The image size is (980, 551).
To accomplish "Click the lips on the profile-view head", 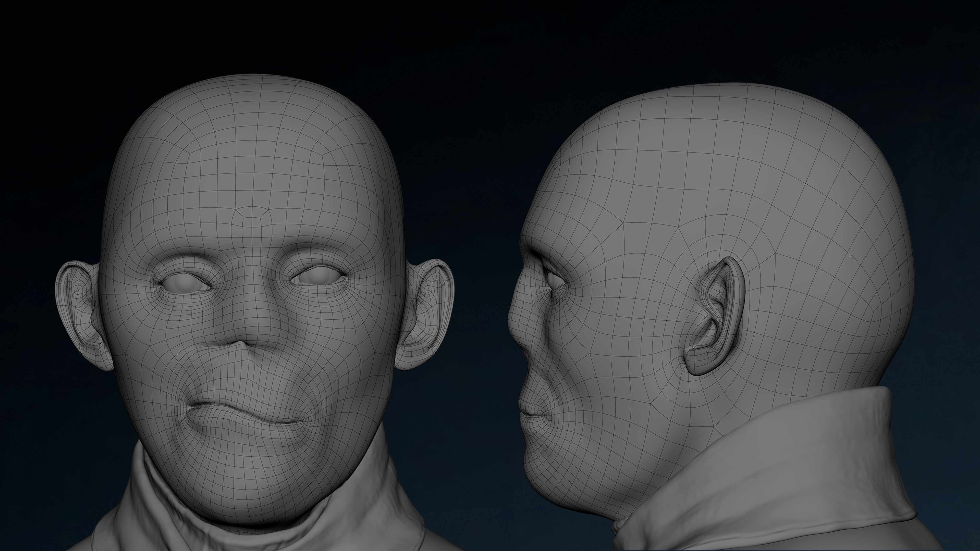I will 531,415.
